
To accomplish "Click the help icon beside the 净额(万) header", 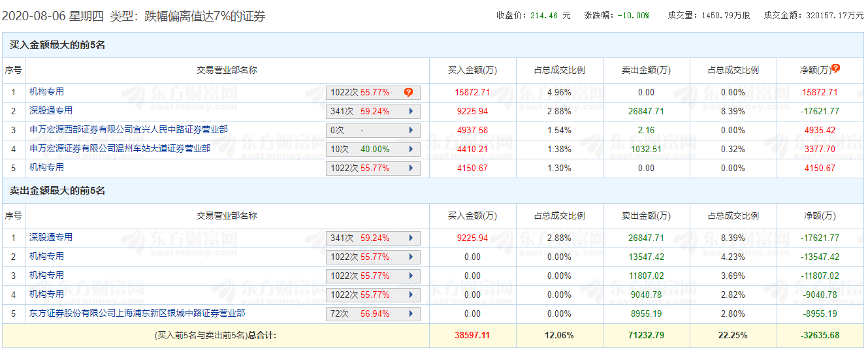I will tap(835, 68).
